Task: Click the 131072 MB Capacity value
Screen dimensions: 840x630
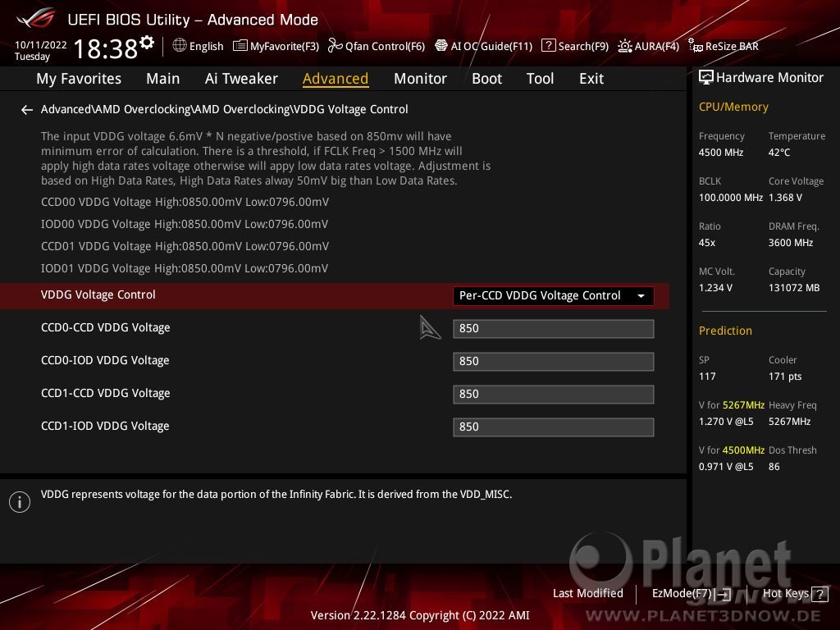Action: click(x=794, y=288)
